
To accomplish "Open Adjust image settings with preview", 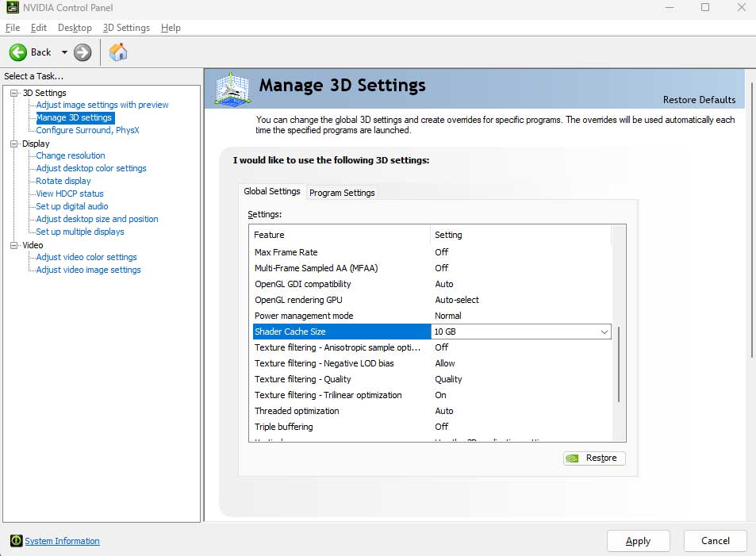I will coord(102,105).
